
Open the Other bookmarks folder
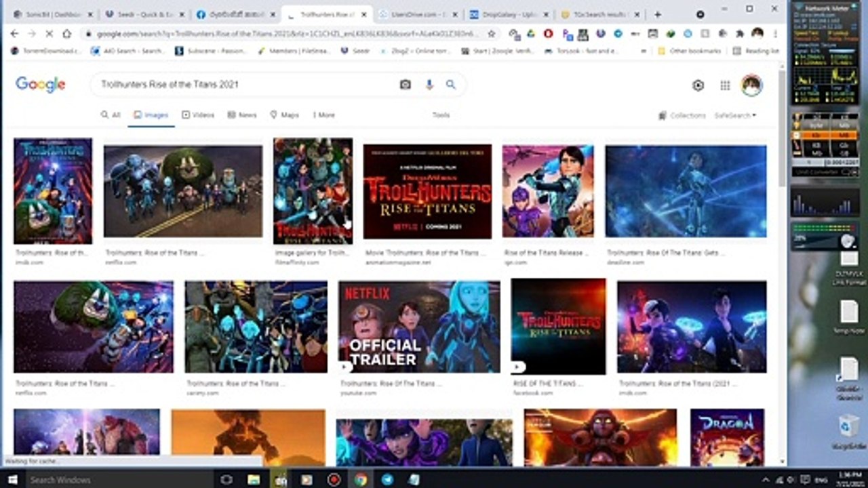pos(689,51)
